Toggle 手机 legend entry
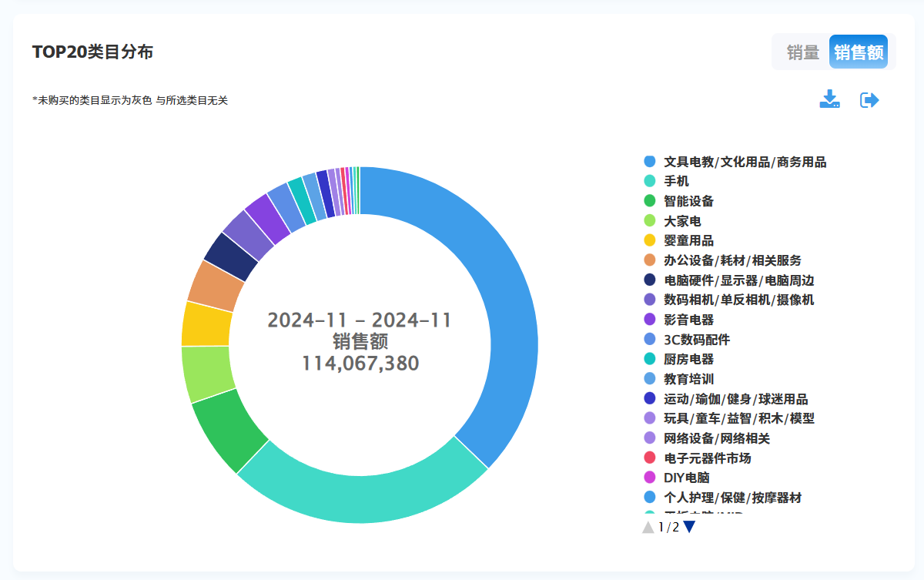924x580 pixels. 667,181
